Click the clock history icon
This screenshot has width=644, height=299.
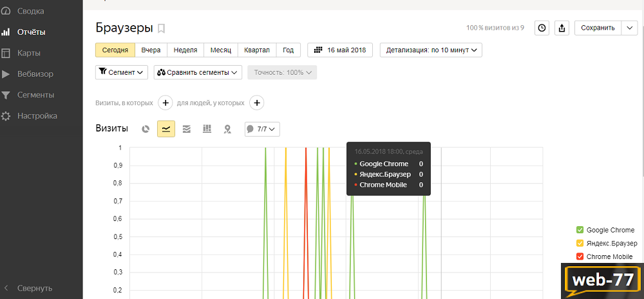(542, 28)
